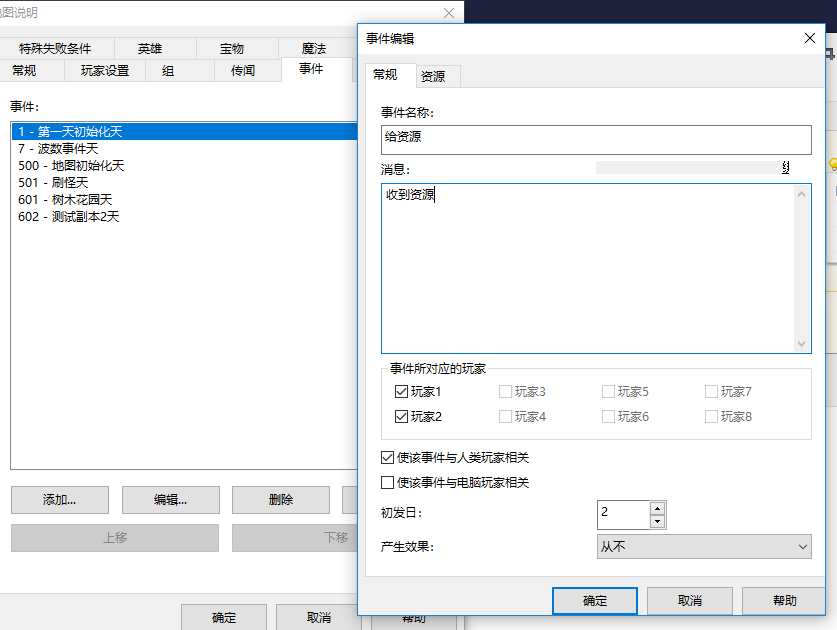The width and height of the screenshot is (837, 630).
Task: Click 确定 in event editor dialog
Action: click(594, 600)
